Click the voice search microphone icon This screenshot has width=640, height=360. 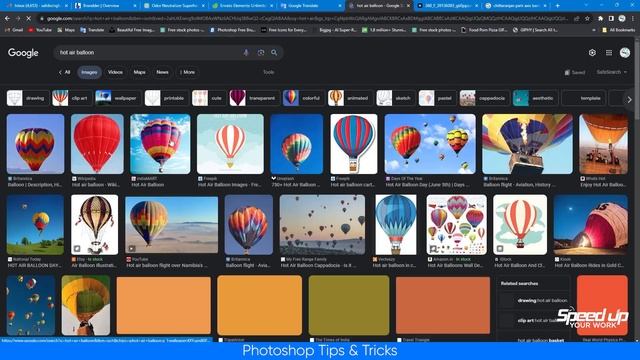246,53
